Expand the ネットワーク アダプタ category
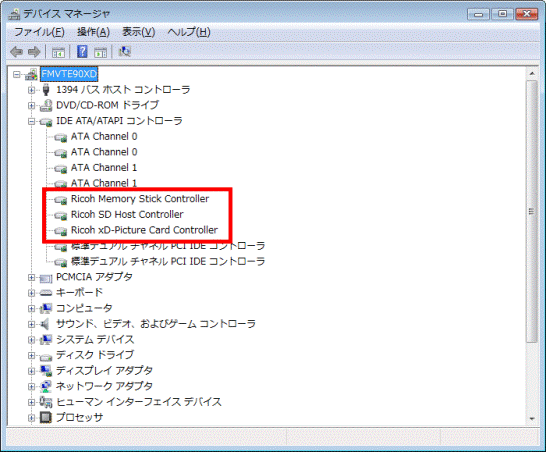 coord(31,387)
